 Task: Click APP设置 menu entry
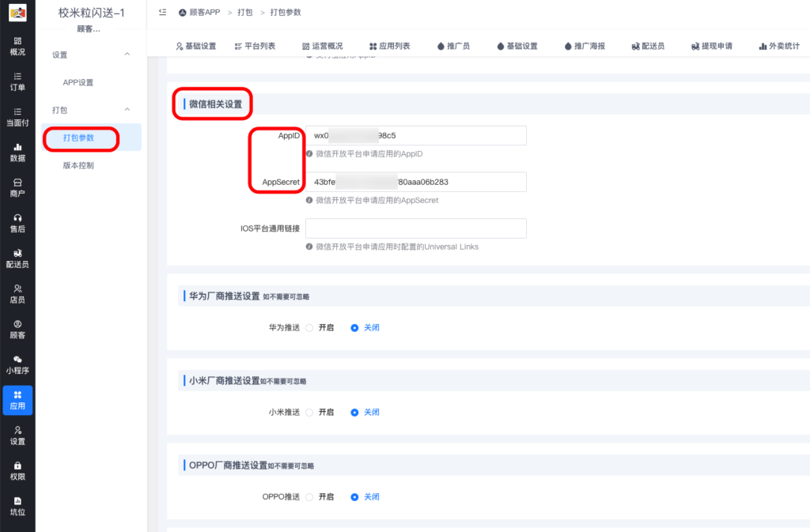[78, 82]
